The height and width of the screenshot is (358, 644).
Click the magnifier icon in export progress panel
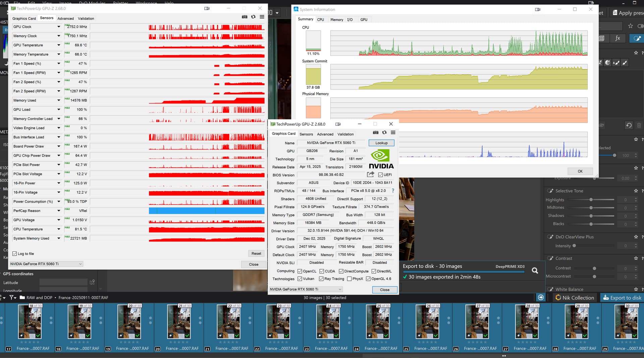point(535,271)
